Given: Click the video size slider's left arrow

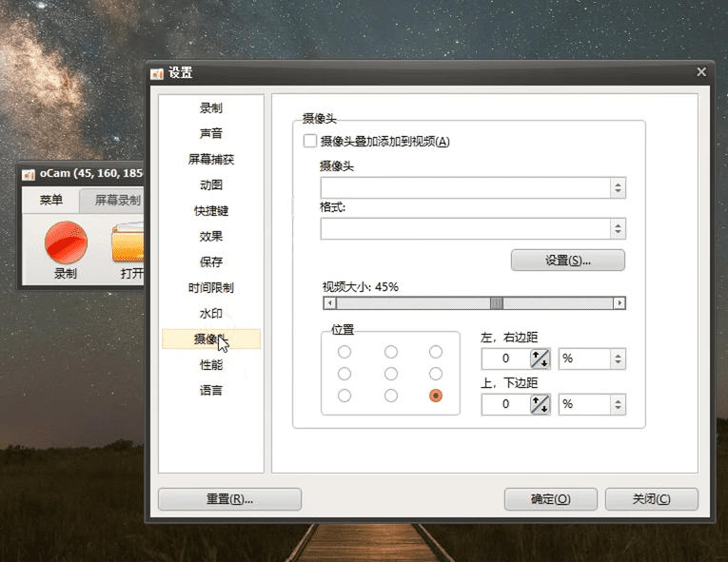Looking at the screenshot, I should coord(329,303).
